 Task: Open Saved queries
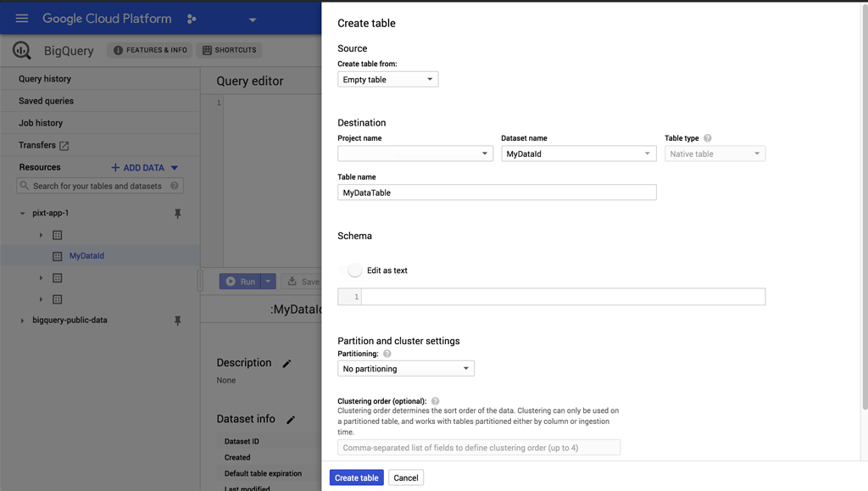[46, 101]
